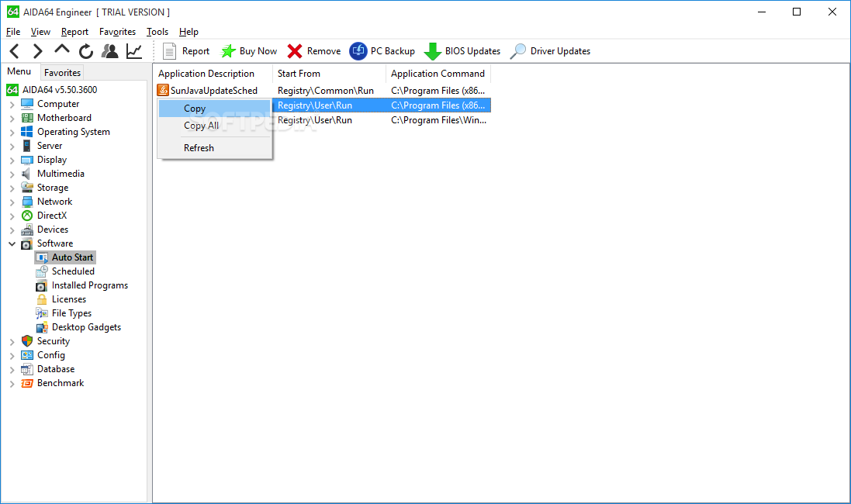Viewport: 851px width, 504px height.
Task: Choose Refresh in context menu
Action: (214, 147)
